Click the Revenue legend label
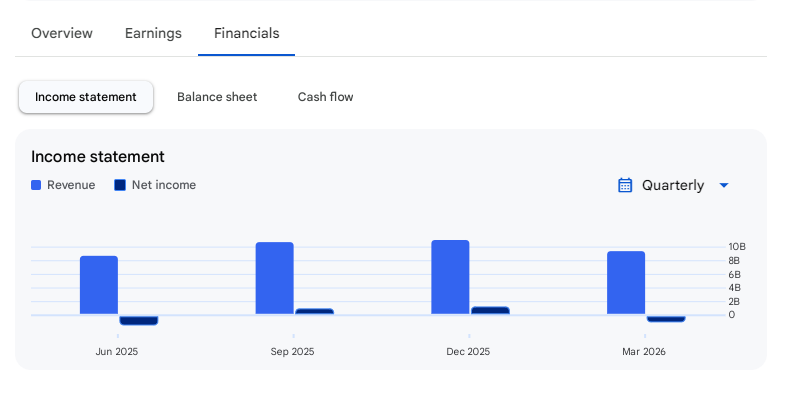Viewport: 787px width, 395px height. click(x=71, y=185)
